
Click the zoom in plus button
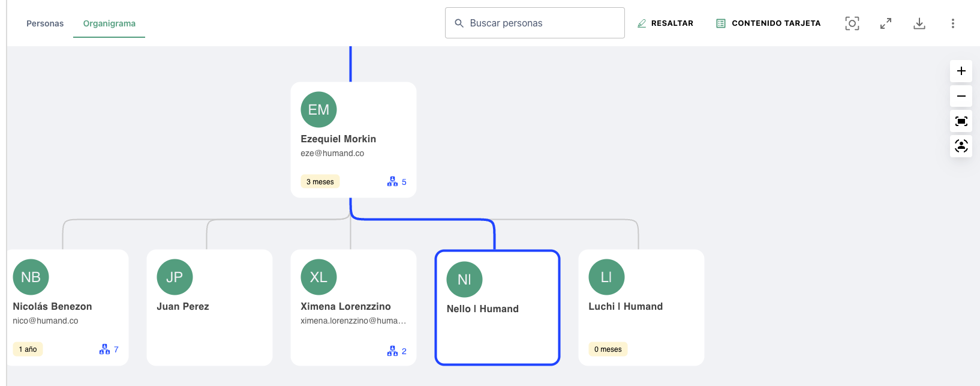click(x=961, y=71)
